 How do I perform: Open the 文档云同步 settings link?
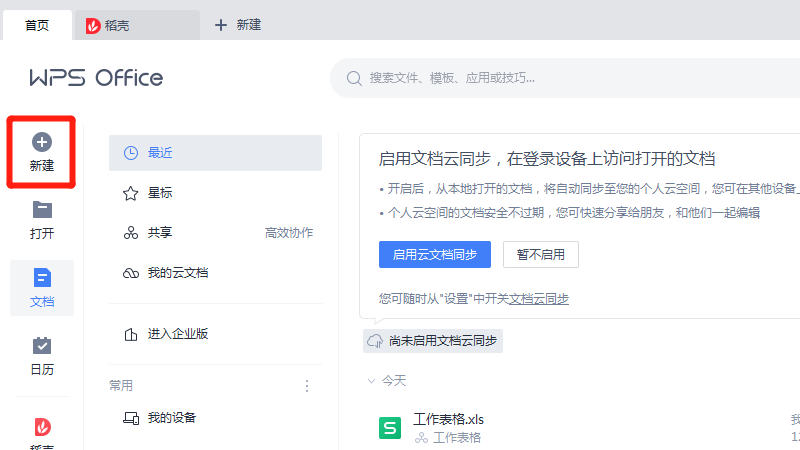coord(539,299)
